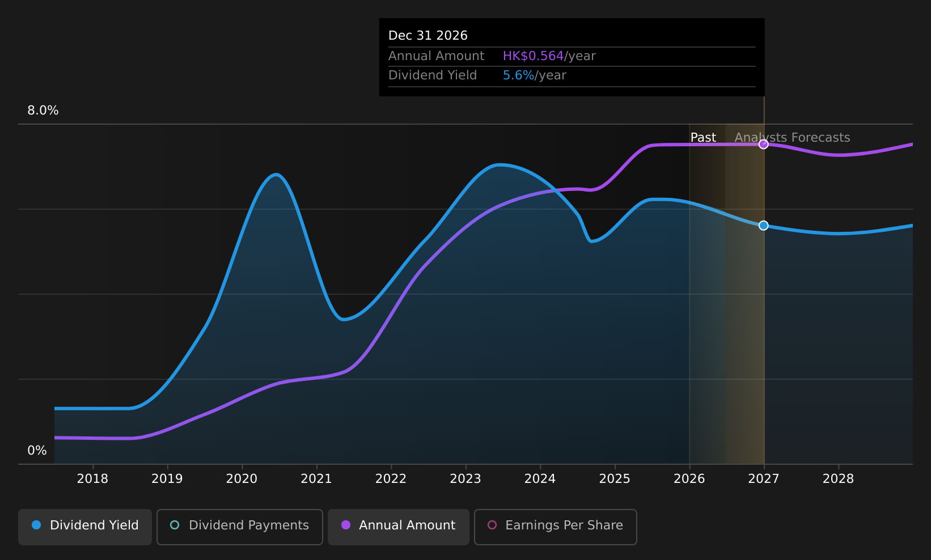Click the 0% y-axis label
This screenshot has width=931, height=560.
coord(37,451)
